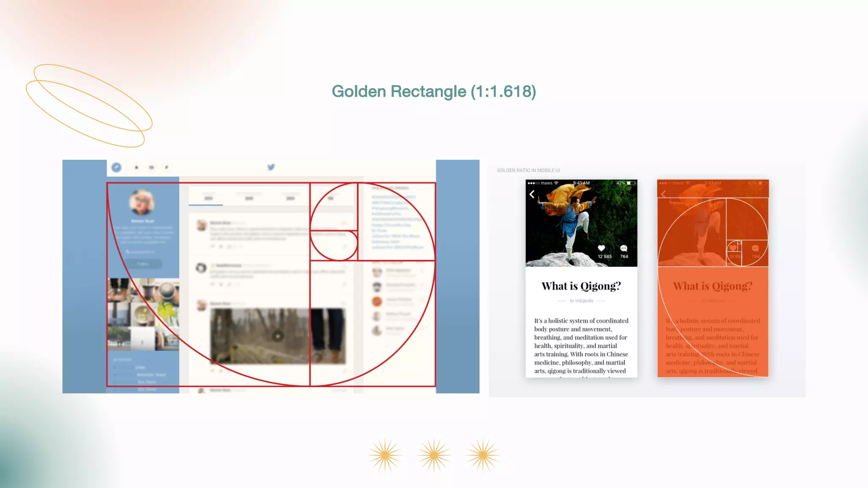
Task: Click the Qigong paragraph starting 'It's a holistic system'
Action: [x=581, y=346]
